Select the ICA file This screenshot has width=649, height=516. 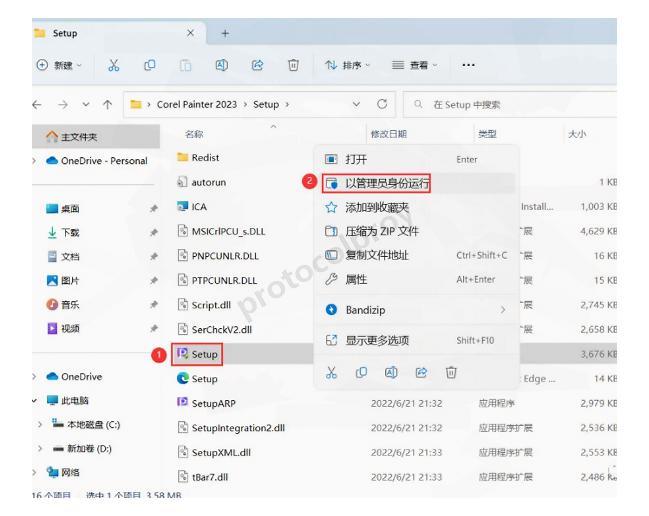(x=192, y=206)
